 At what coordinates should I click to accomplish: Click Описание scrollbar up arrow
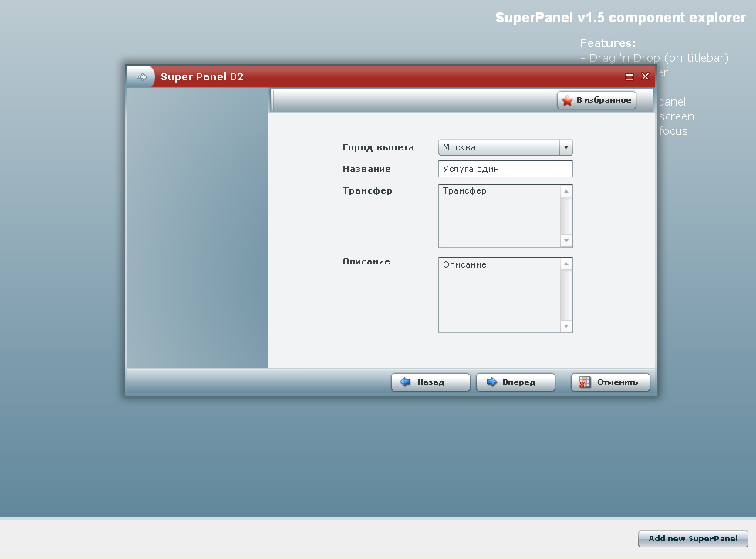tap(566, 264)
